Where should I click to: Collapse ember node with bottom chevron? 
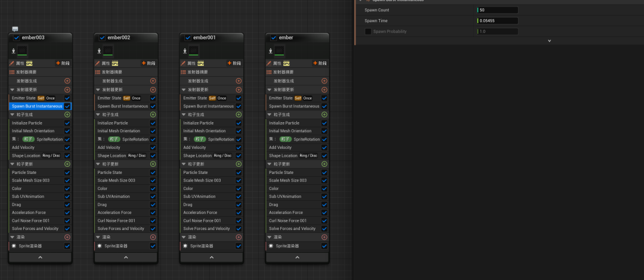tap(298, 257)
